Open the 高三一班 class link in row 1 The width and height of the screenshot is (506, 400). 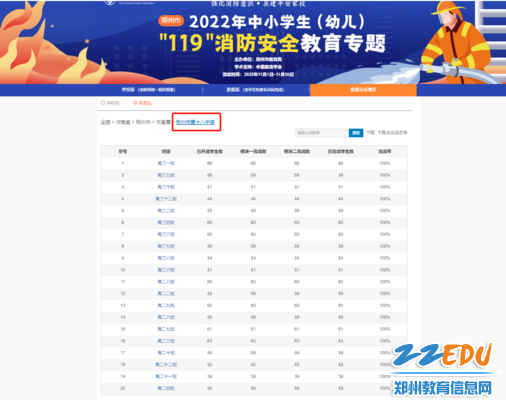coord(166,163)
